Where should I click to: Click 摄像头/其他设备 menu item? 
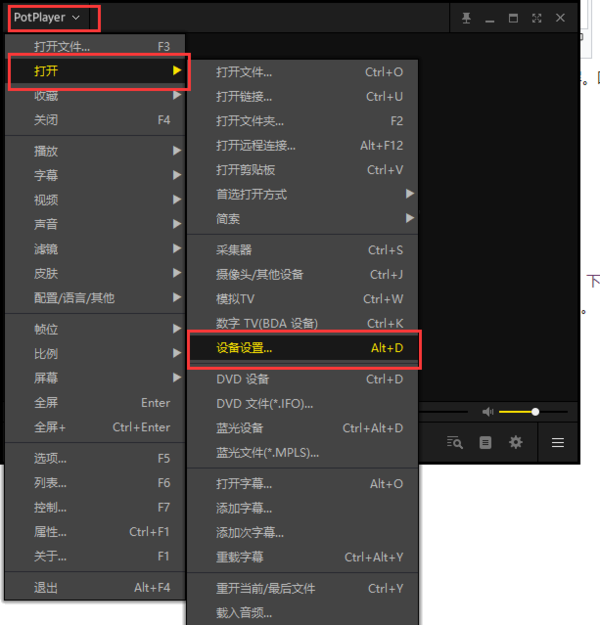(302, 274)
